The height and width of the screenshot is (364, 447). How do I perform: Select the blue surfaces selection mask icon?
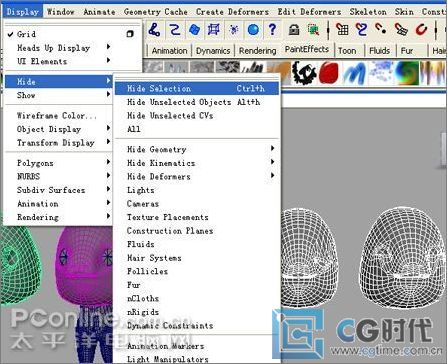(x=194, y=30)
